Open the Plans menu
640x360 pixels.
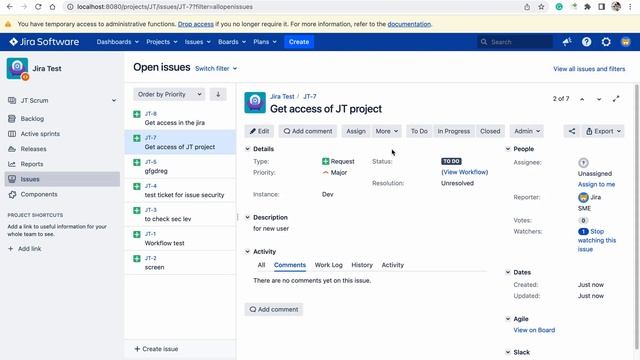click(265, 42)
